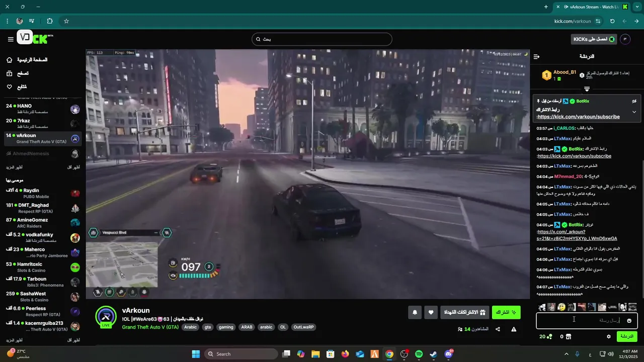Reload the page in browser toolbar
This screenshot has height=362, width=644.
(612, 21)
